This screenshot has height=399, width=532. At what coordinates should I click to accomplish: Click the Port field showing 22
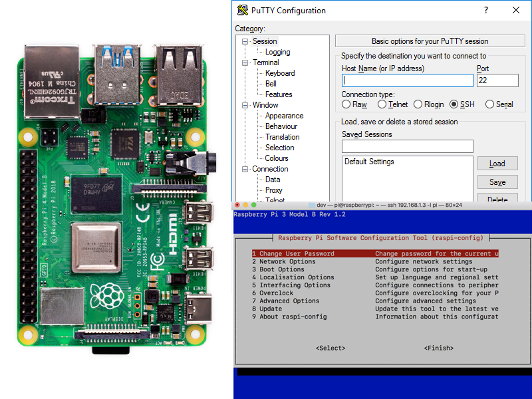click(497, 80)
